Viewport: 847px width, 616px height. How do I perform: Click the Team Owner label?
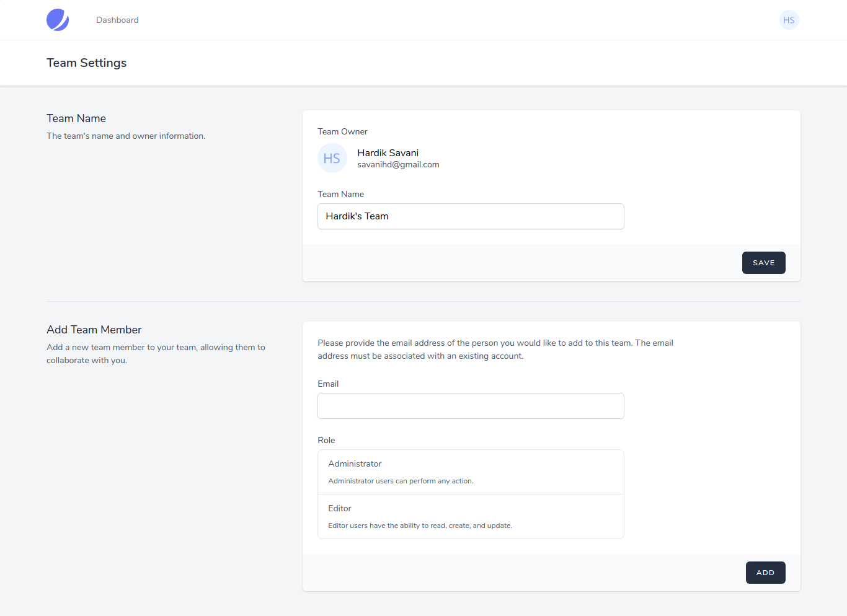click(x=342, y=131)
